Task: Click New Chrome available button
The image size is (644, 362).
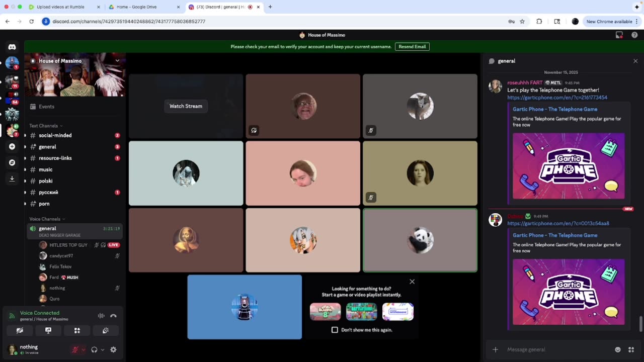Action: (x=612, y=22)
